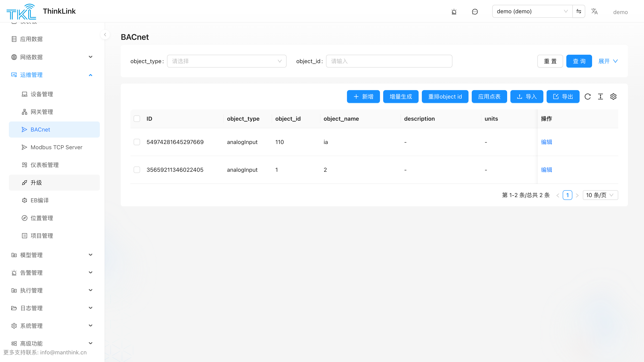
Task: Expand the 执行管理 menu
Action: (x=52, y=290)
